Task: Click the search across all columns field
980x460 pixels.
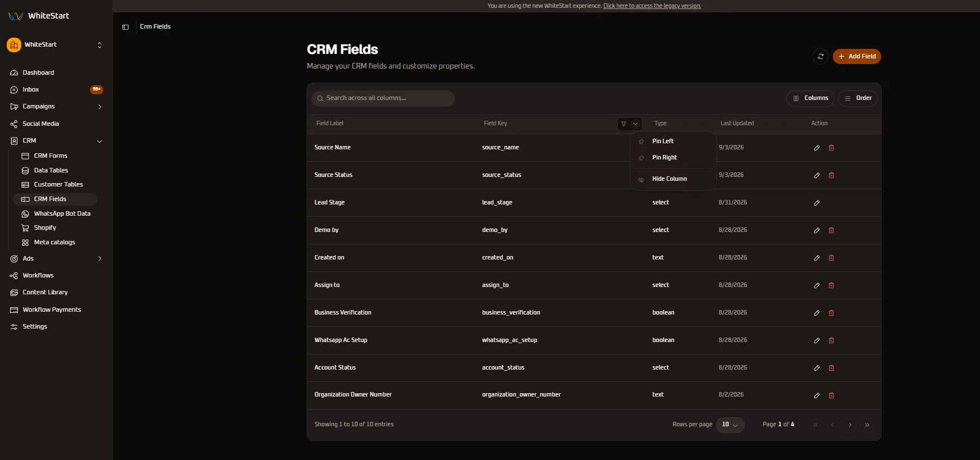Action: (383, 98)
